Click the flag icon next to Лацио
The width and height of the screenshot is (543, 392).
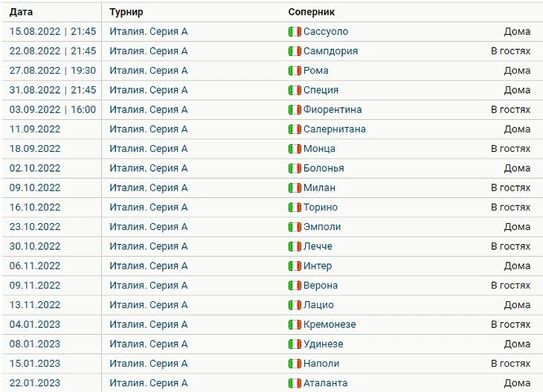point(295,305)
